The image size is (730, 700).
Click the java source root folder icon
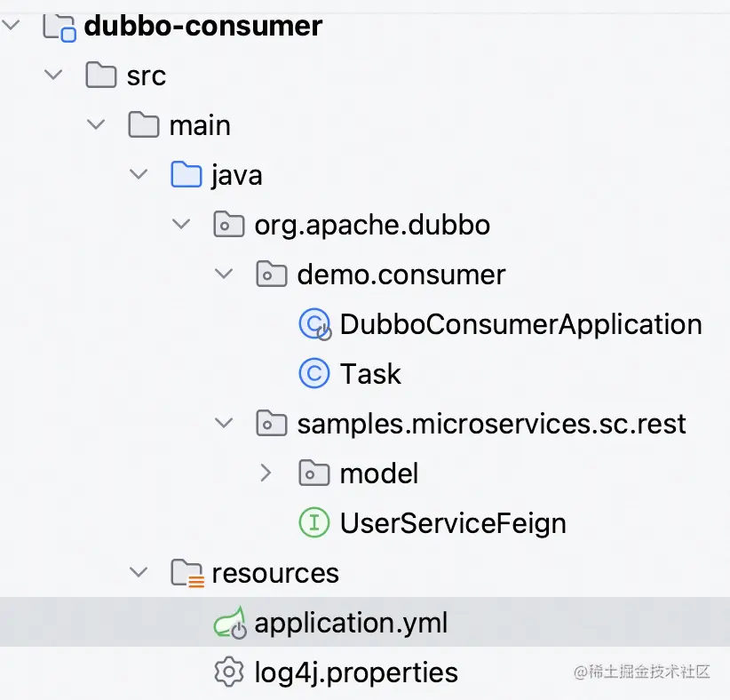[x=186, y=175]
